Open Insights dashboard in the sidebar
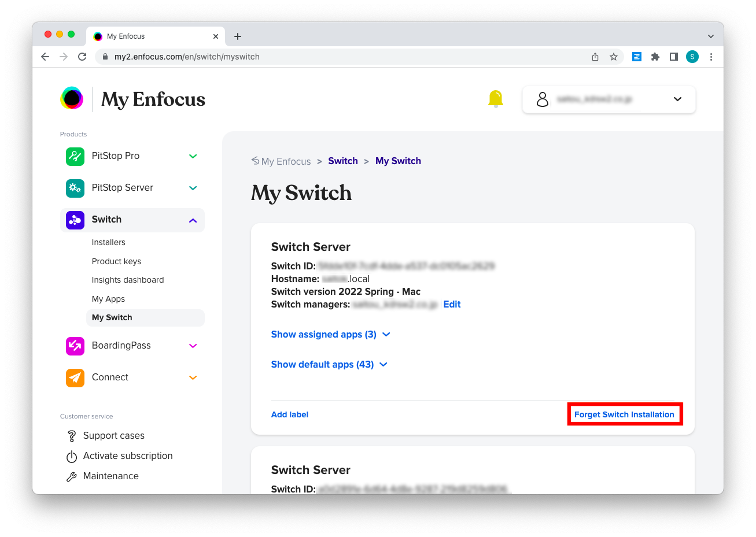Viewport: 756px width, 537px height. (x=128, y=280)
